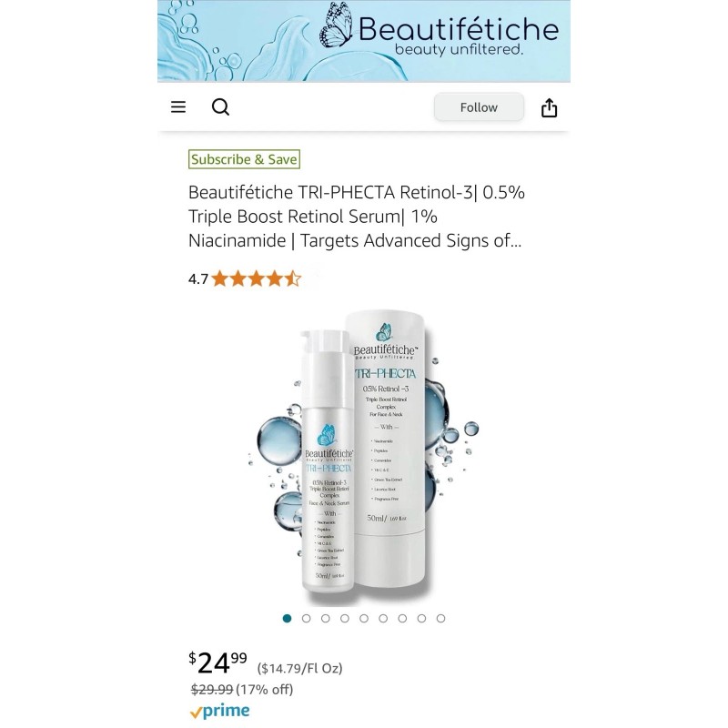Click the Subscribe & Save badge

pos(244,159)
